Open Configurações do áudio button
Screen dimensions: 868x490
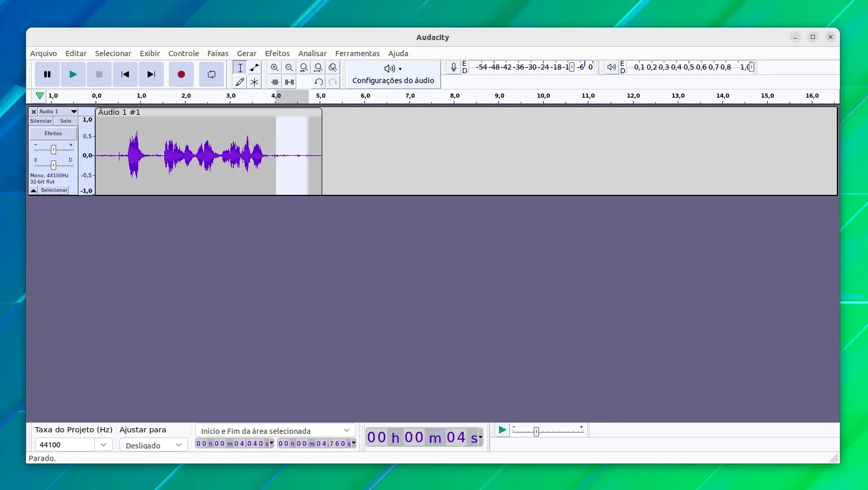(x=393, y=74)
